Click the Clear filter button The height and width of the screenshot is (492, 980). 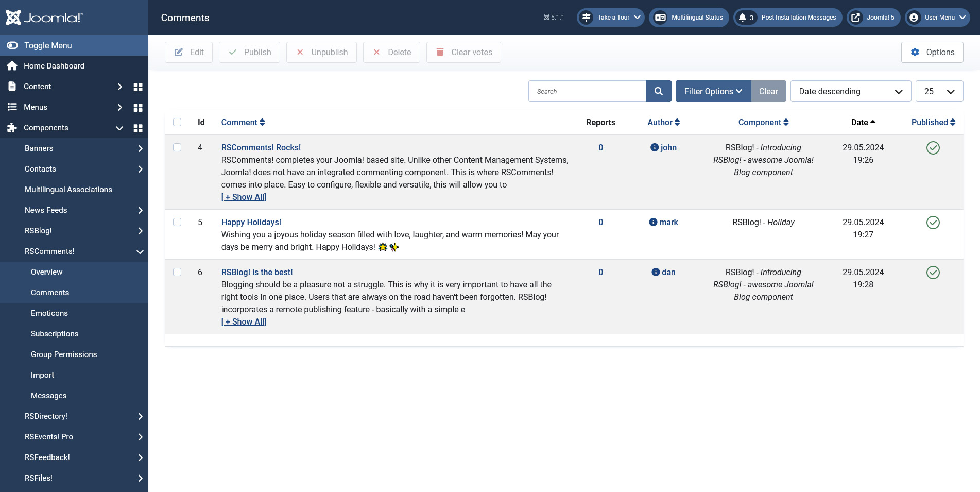(x=768, y=91)
